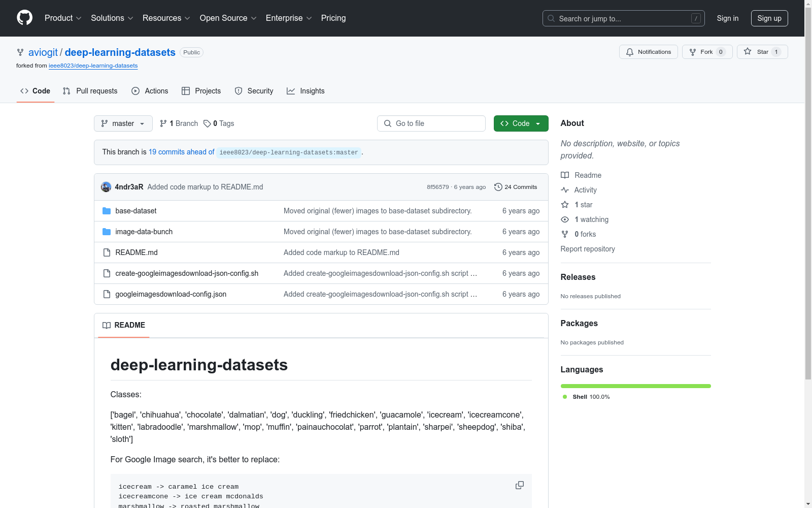Open README.md file name link

coord(137,252)
